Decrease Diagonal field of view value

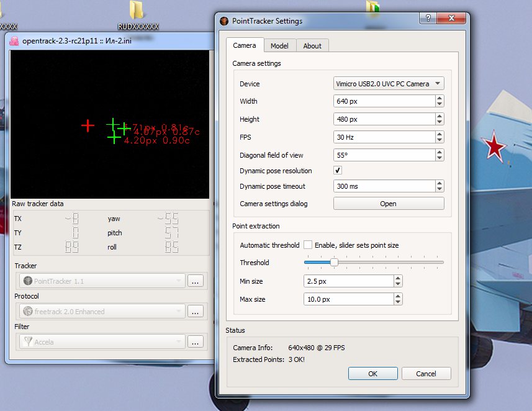click(x=440, y=158)
